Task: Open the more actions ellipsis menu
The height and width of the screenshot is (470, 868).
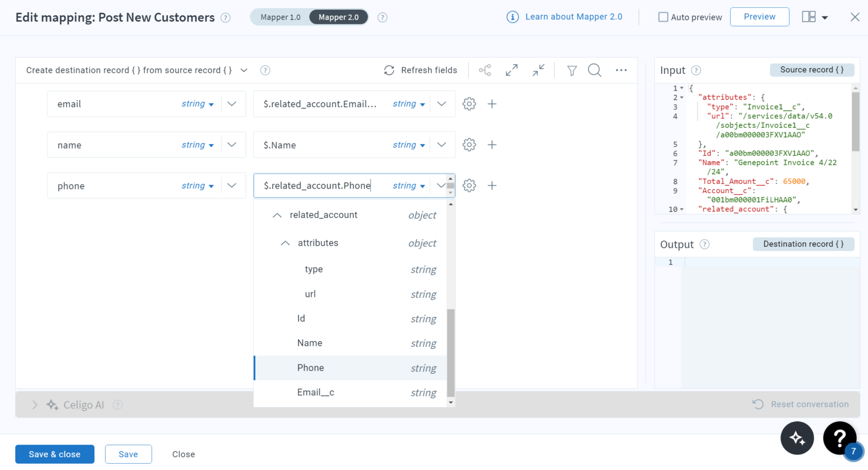Action: click(621, 70)
